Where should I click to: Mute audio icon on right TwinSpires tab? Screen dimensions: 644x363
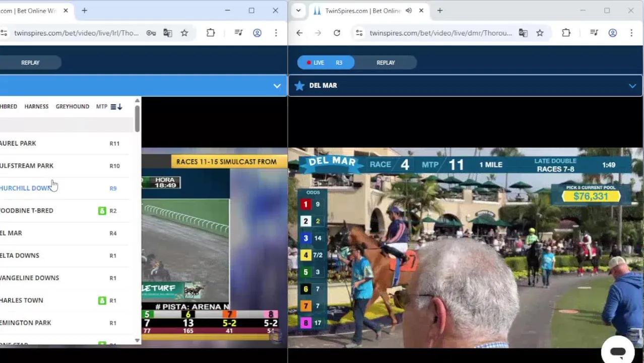409,11
